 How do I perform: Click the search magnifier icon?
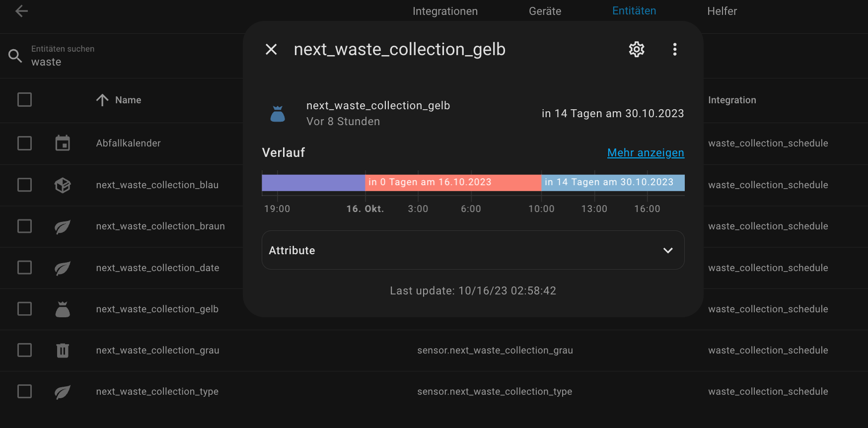[15, 56]
